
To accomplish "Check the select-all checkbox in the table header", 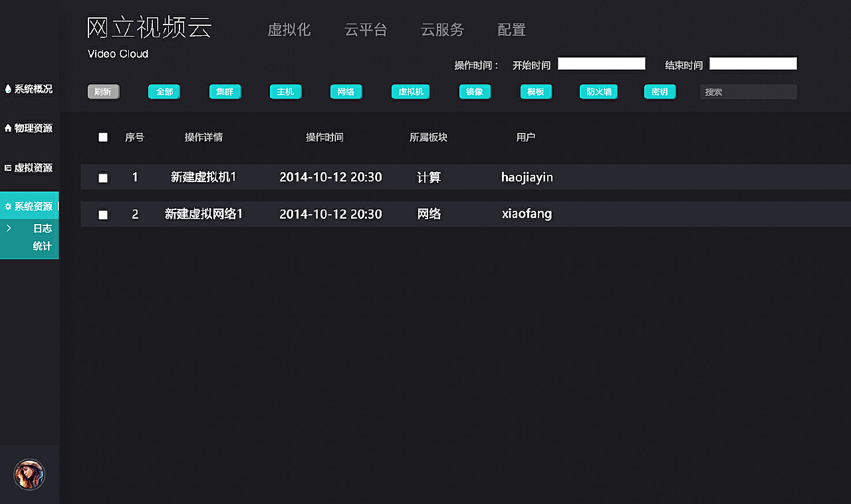I will pos(103,137).
